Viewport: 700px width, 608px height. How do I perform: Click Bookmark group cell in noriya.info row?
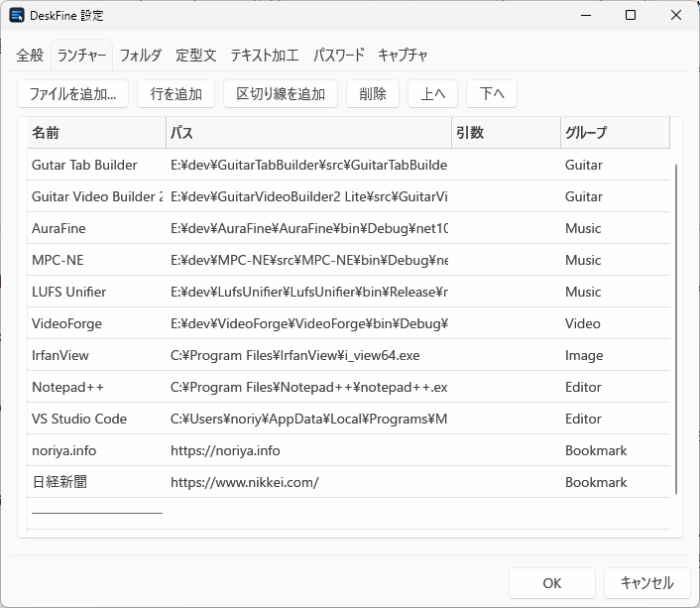click(615, 450)
